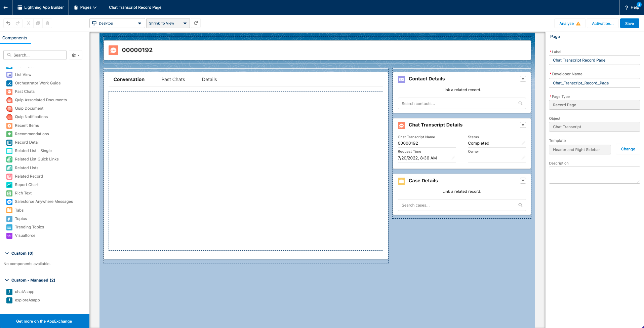Select the Rich Text component icon
This screenshot has width=644, height=328.
click(x=9, y=193)
